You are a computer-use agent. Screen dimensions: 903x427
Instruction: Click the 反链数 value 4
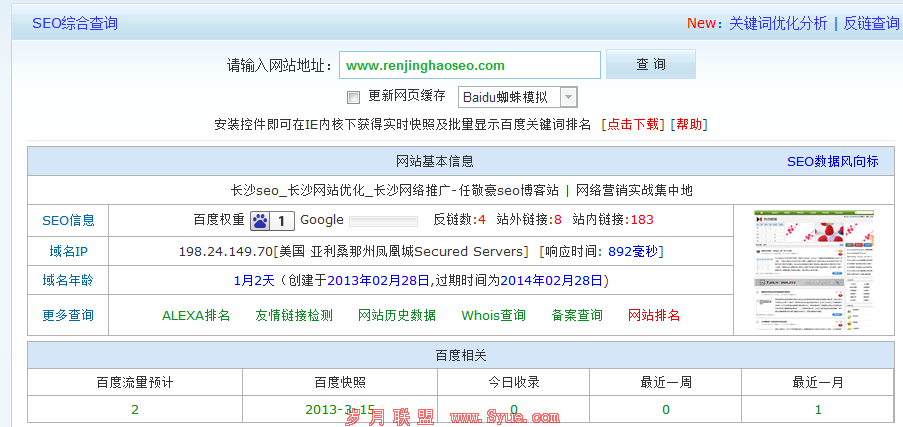click(x=482, y=220)
